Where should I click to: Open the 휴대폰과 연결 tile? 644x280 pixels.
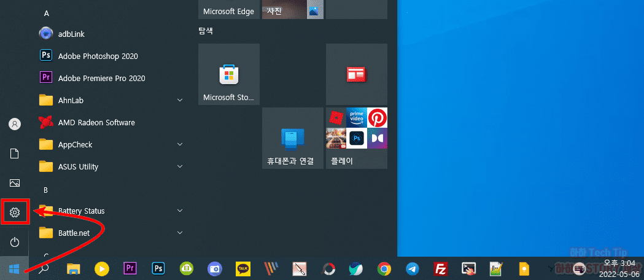tap(293, 138)
